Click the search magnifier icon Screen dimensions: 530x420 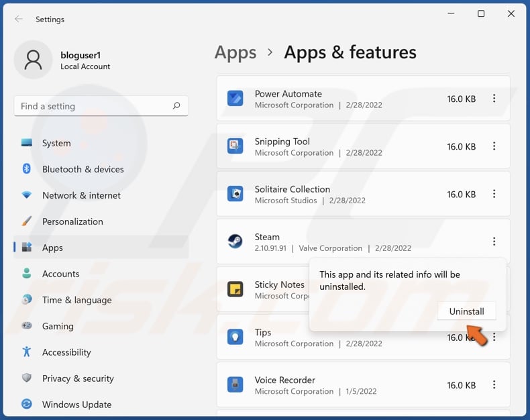click(x=176, y=106)
